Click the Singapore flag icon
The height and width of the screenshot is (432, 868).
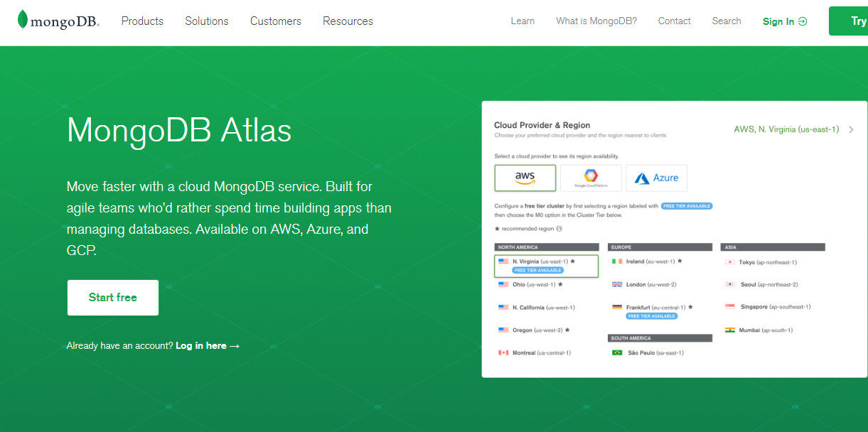pos(729,307)
